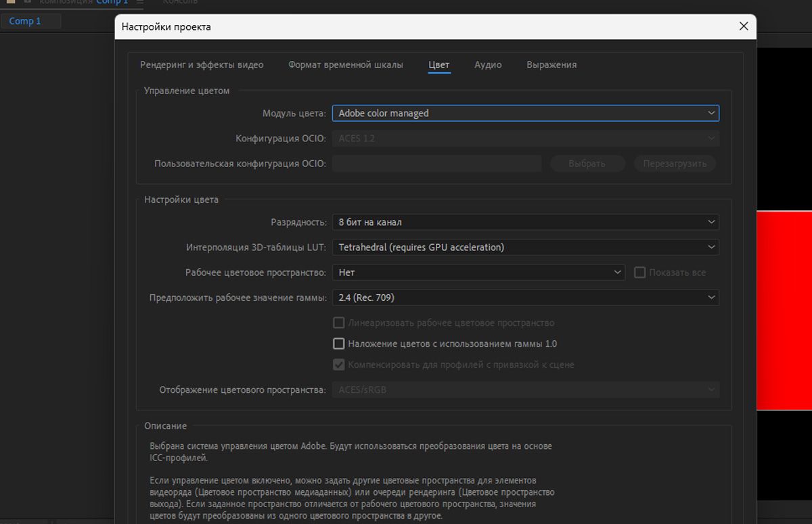The width and height of the screenshot is (812, 524).
Task: Toggle Компенсировать для профилей checkbox
Action: (x=339, y=364)
